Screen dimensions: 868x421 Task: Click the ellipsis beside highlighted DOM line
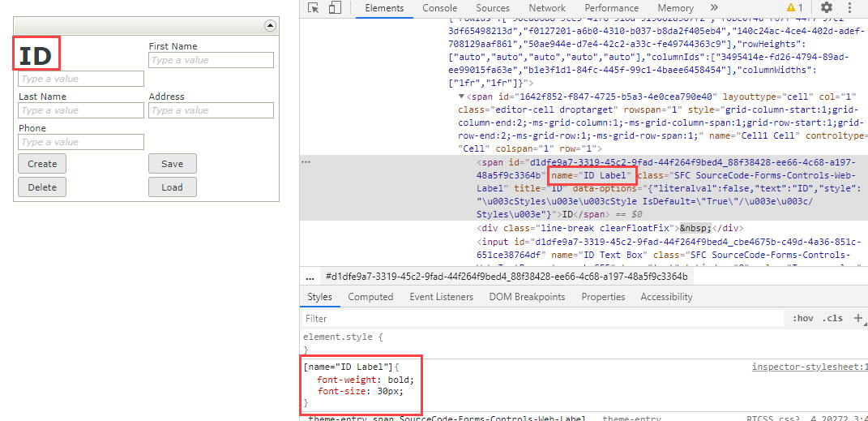[306, 162]
